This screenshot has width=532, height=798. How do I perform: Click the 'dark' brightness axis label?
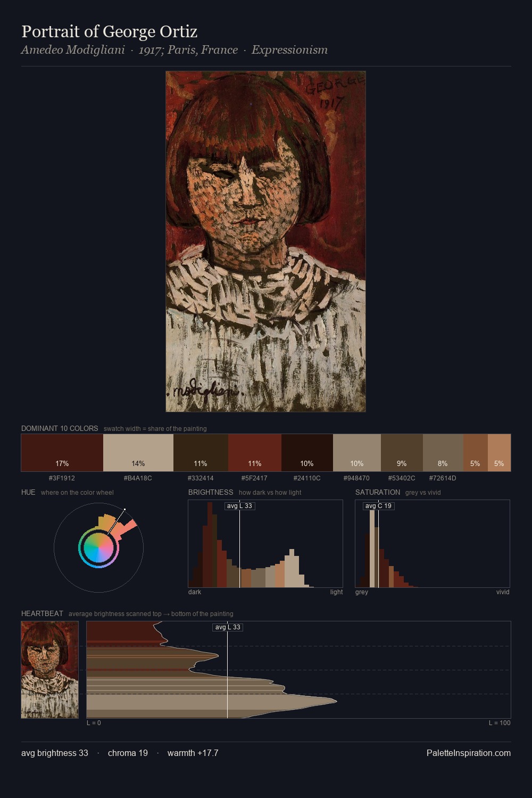coord(195,592)
